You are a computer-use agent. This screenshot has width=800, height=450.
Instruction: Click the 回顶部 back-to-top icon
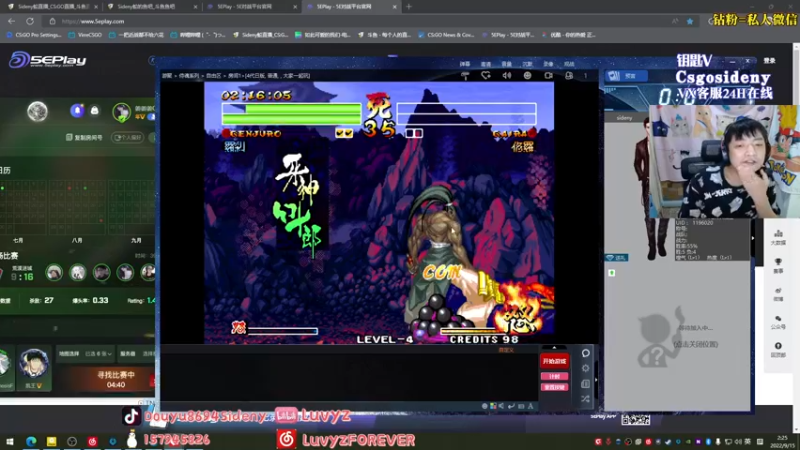[778, 349]
